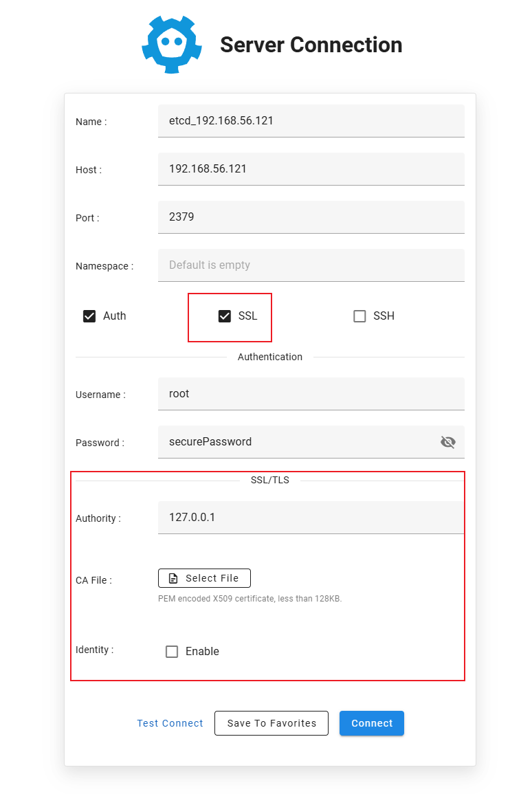Disable the SSL checkbox

pos(225,316)
